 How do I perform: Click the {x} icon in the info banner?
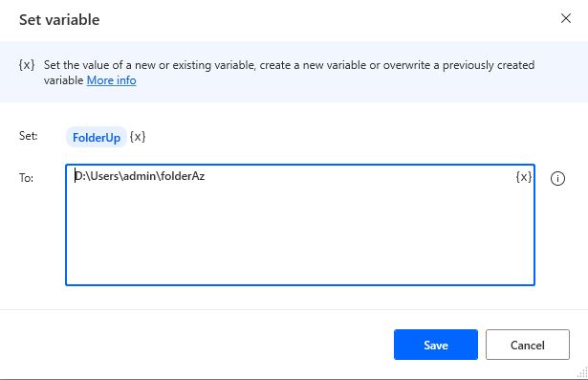tap(27, 65)
